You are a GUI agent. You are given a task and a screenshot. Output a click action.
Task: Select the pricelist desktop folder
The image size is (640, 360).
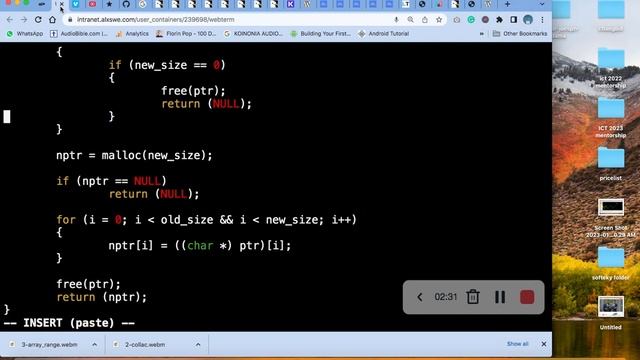click(x=611, y=164)
